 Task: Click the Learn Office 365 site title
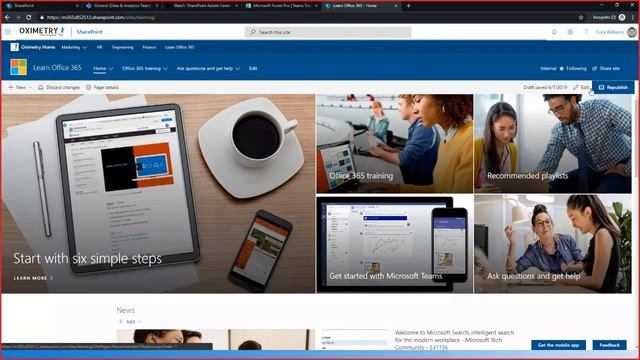pyautogui.click(x=57, y=68)
